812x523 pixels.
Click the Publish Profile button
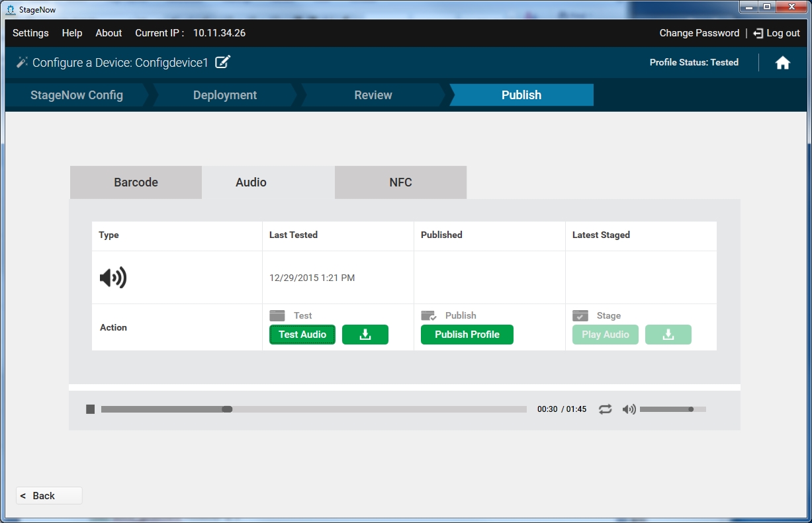click(x=467, y=335)
